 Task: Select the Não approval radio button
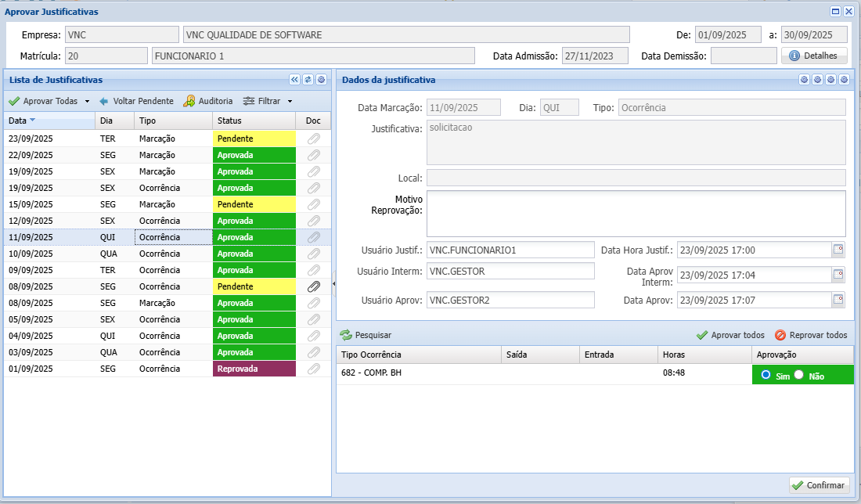click(x=799, y=374)
